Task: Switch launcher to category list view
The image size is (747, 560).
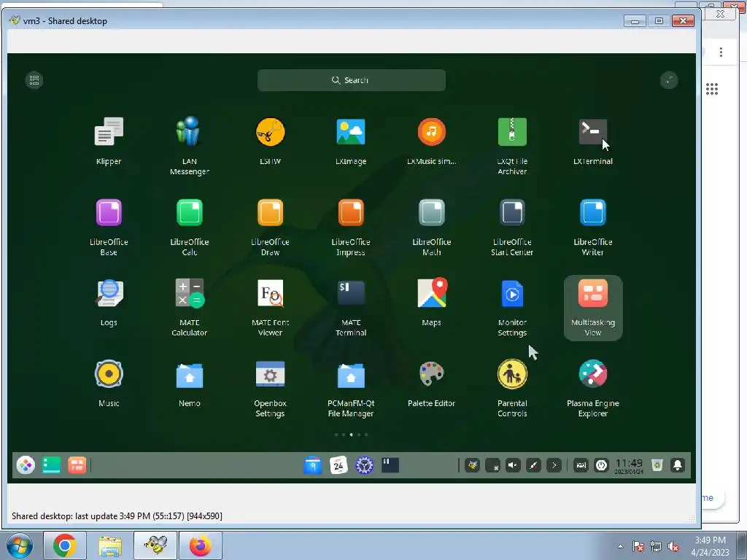Action: pyautogui.click(x=34, y=80)
